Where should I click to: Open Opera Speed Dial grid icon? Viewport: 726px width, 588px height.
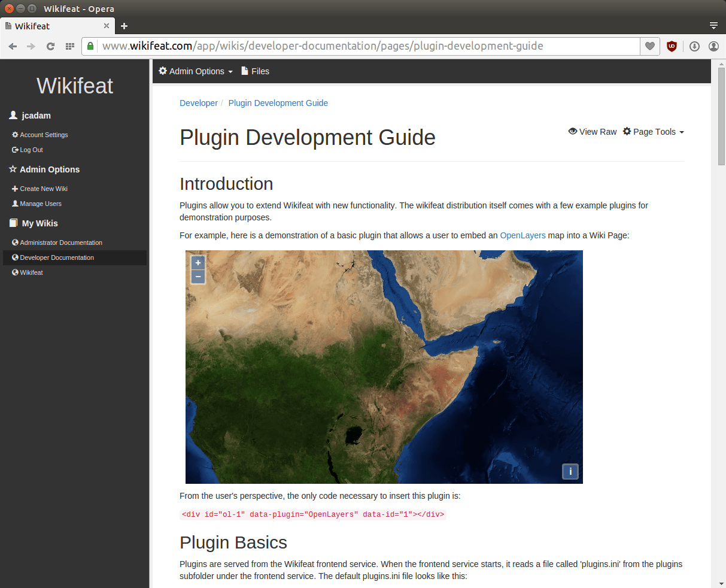pyautogui.click(x=69, y=46)
